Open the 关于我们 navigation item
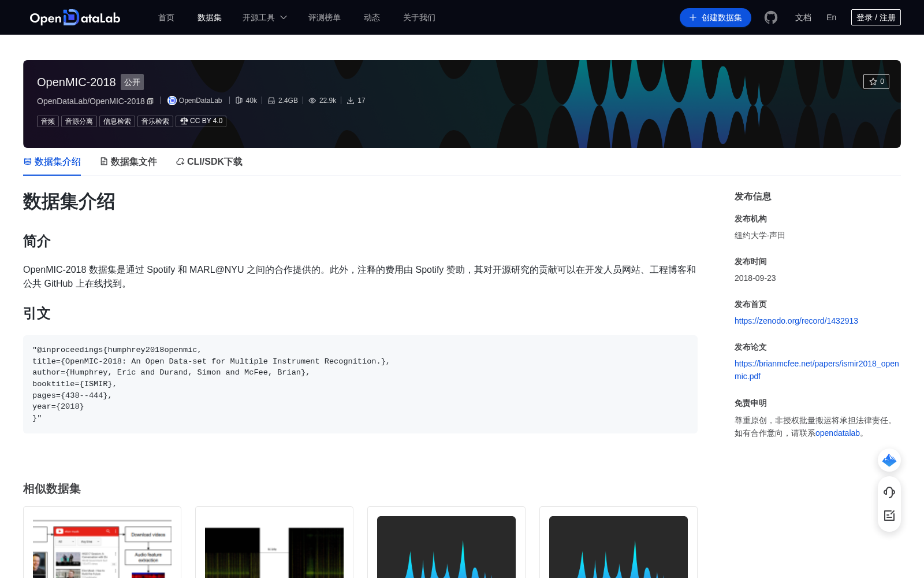The width and height of the screenshot is (924, 578). [x=419, y=17]
